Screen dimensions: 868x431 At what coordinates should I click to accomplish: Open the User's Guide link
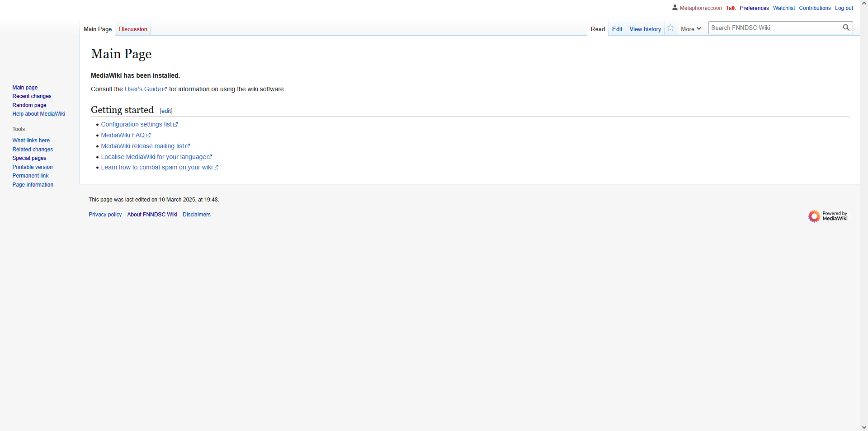click(x=146, y=89)
